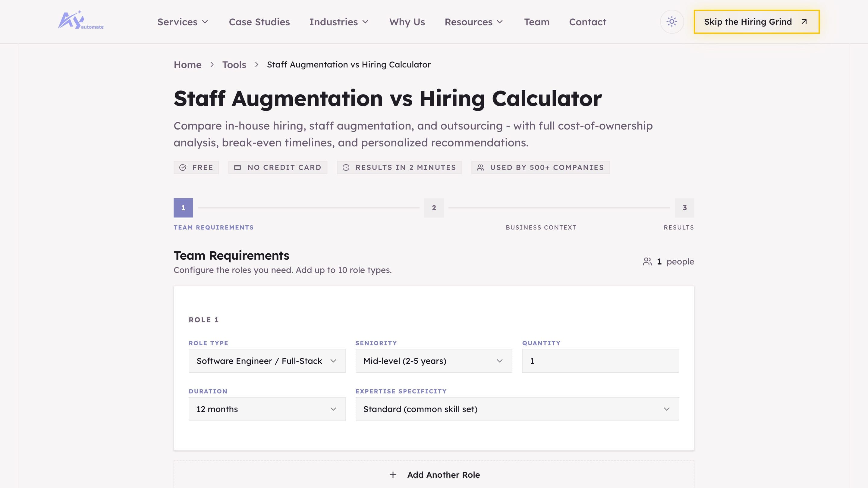Viewport: 868px width, 488px height.
Task: Click the 'BUSINESS CONTEXT' step label
Action: tap(541, 227)
